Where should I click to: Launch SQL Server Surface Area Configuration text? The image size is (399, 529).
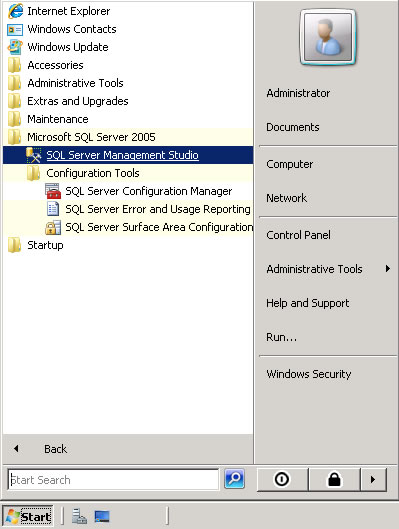(x=159, y=227)
